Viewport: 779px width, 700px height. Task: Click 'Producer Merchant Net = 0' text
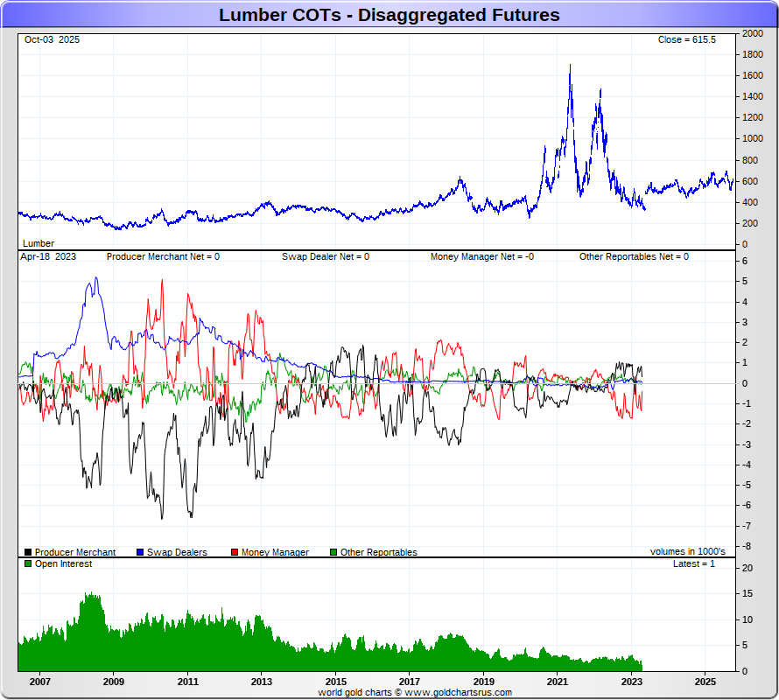[163, 256]
